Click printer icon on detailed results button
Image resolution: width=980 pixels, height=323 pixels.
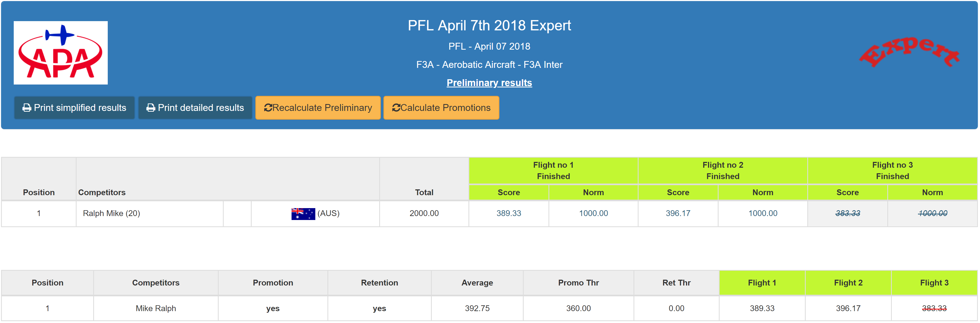coord(151,108)
